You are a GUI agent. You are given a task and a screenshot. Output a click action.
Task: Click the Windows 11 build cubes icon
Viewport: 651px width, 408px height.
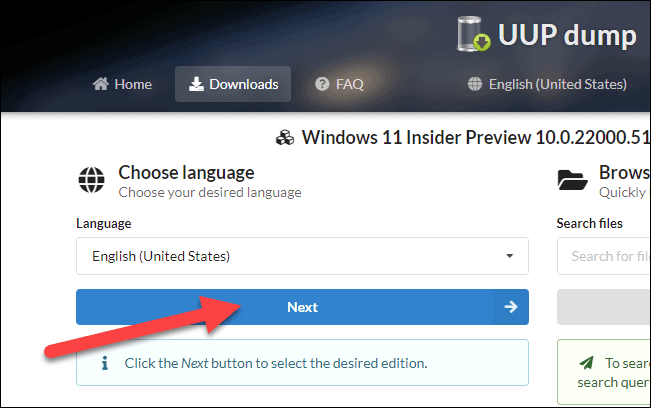click(285, 138)
